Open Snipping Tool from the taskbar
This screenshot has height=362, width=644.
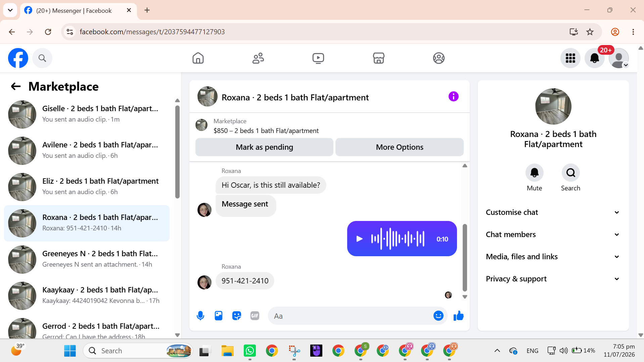(294, 351)
